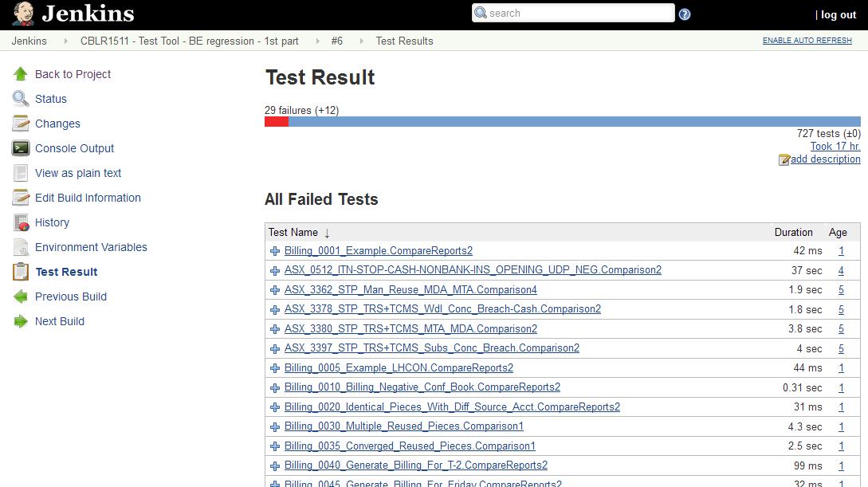Open View as plain text document icon
868x487 pixels.
pos(21,173)
